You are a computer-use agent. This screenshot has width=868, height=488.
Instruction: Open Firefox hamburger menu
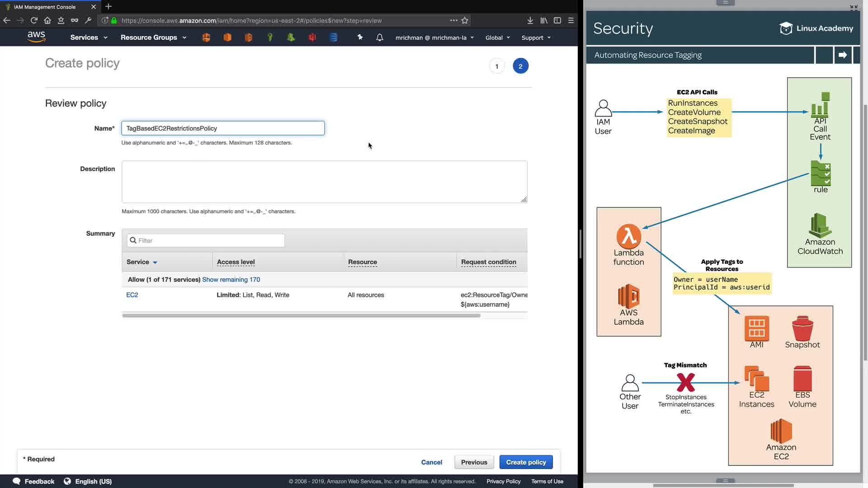coord(571,20)
